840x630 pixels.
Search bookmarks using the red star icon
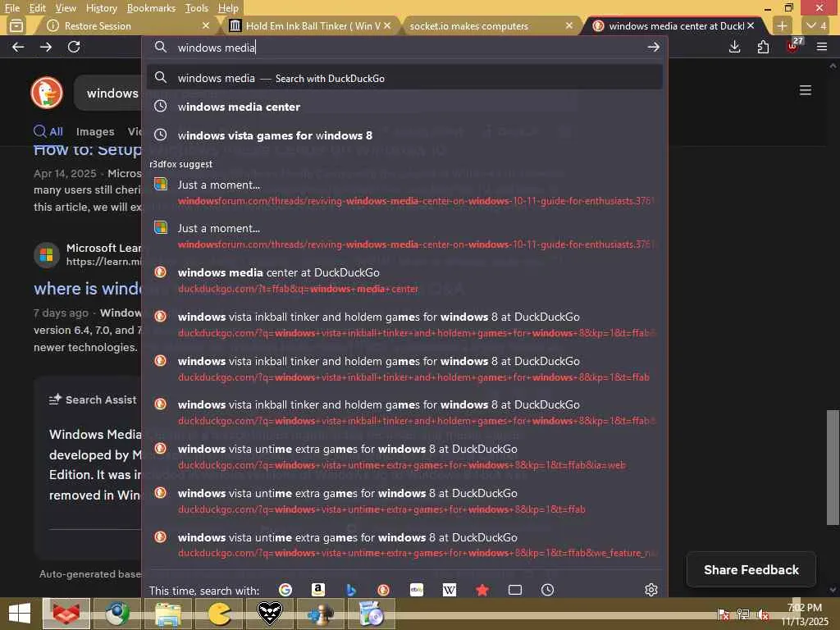click(x=482, y=590)
